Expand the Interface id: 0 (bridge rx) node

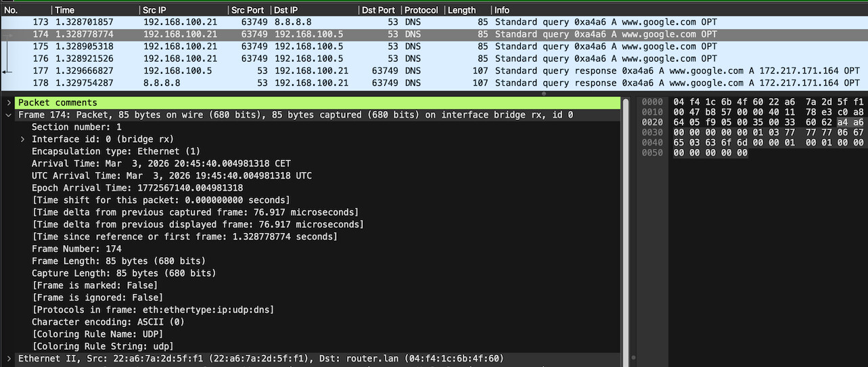click(x=22, y=139)
